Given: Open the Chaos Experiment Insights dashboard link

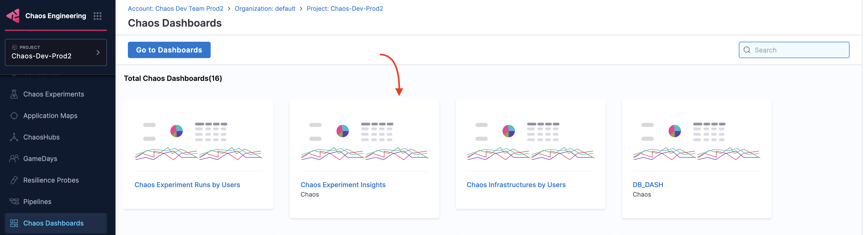Looking at the screenshot, I should coord(343,185).
